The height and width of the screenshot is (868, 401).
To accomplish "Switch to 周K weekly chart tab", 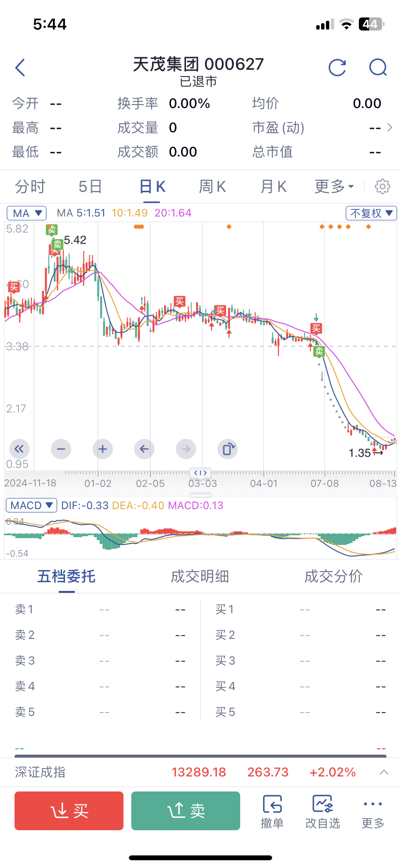I will click(x=213, y=186).
